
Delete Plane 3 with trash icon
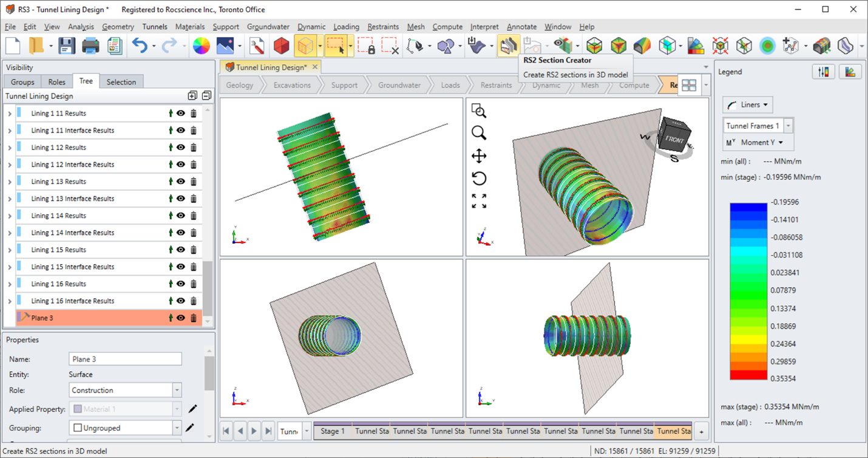[194, 318]
